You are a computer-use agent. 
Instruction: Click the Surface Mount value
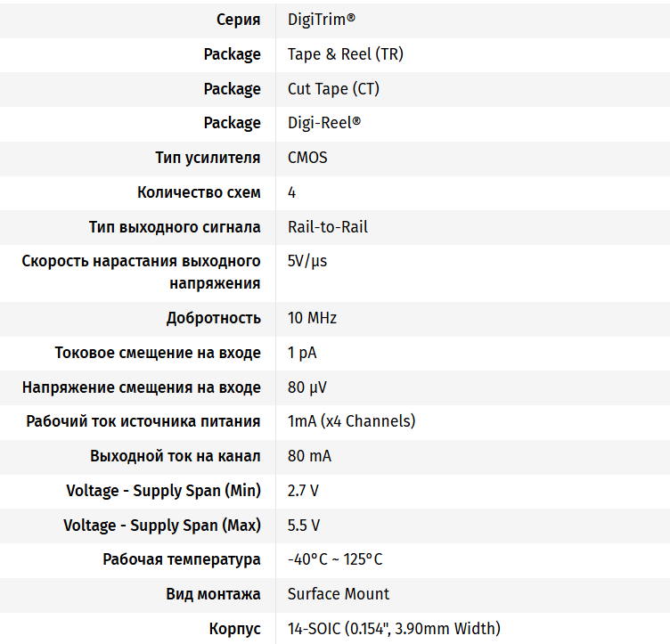pyautogui.click(x=339, y=594)
